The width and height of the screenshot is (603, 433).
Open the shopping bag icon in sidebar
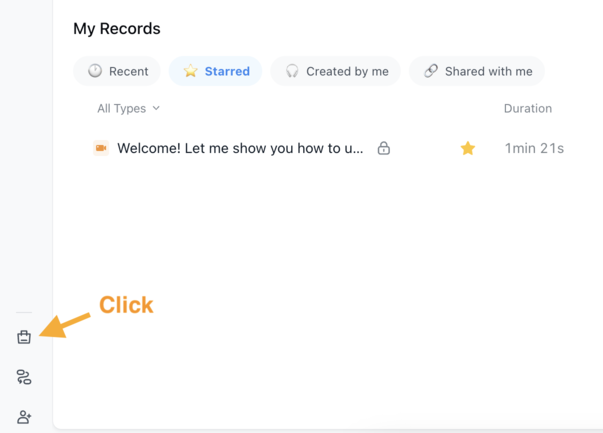[x=24, y=337]
